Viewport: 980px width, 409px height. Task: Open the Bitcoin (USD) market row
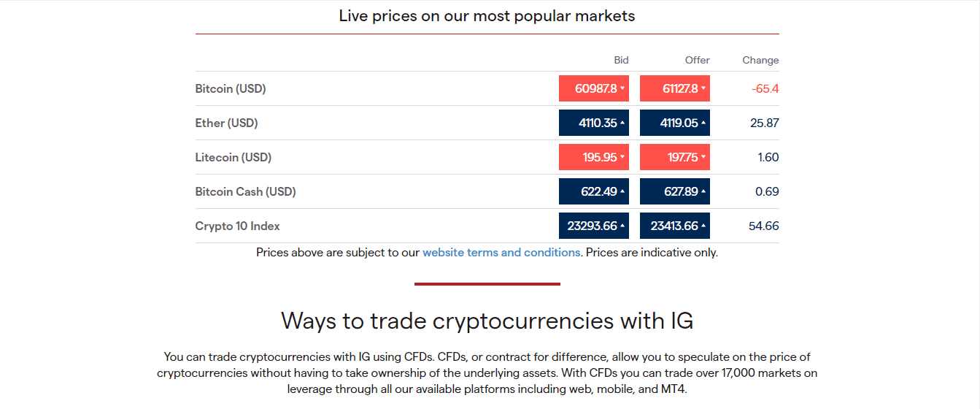(487, 88)
